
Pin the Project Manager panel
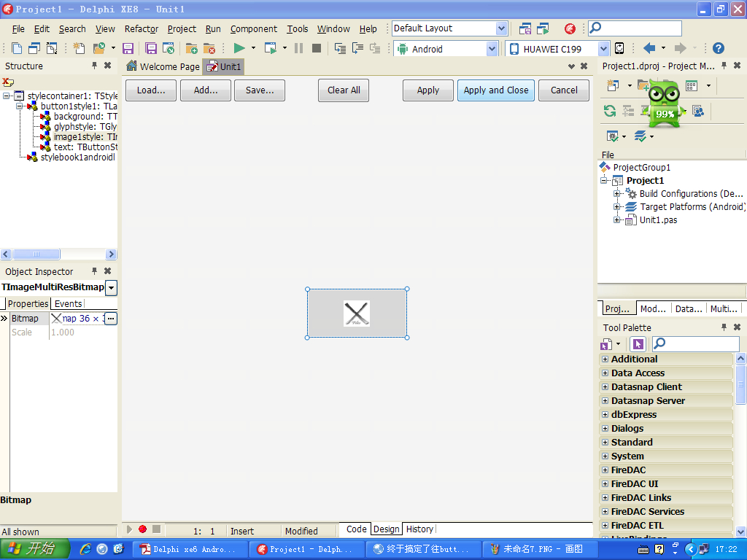[x=724, y=66]
